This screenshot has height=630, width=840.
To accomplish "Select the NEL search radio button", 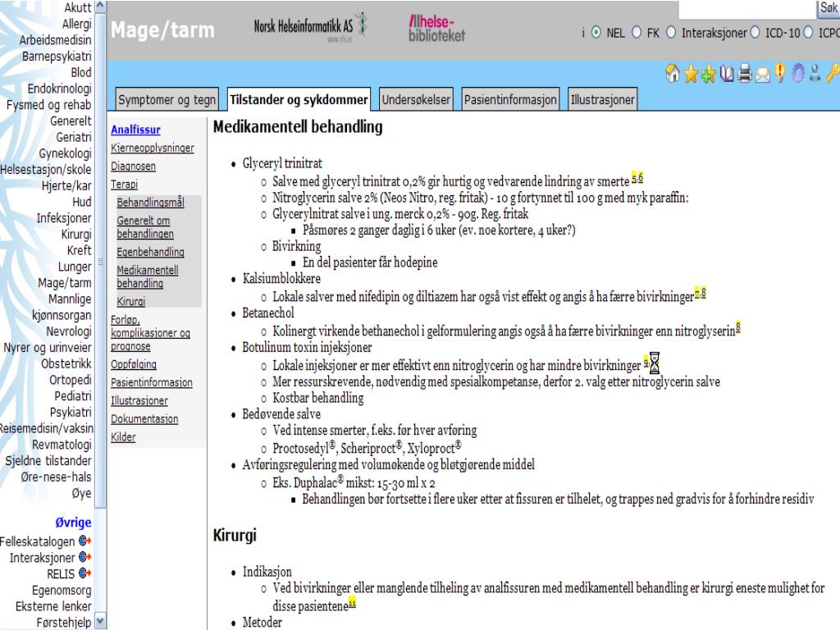I will click(596, 33).
